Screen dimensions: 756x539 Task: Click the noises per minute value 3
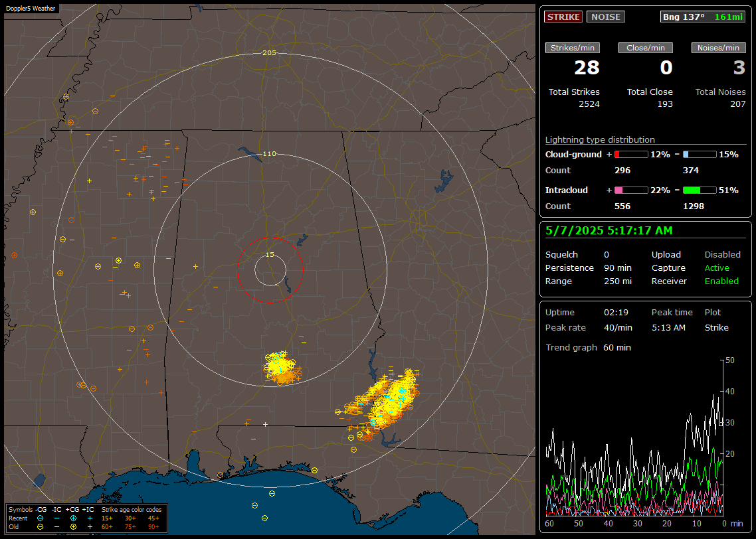tap(739, 68)
